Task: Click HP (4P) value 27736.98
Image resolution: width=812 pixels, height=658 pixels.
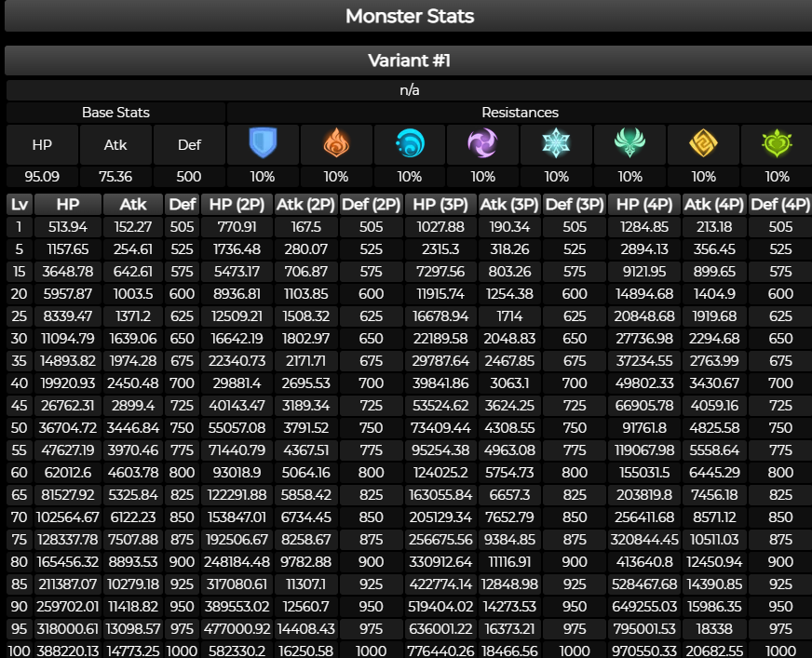Action: click(x=644, y=338)
